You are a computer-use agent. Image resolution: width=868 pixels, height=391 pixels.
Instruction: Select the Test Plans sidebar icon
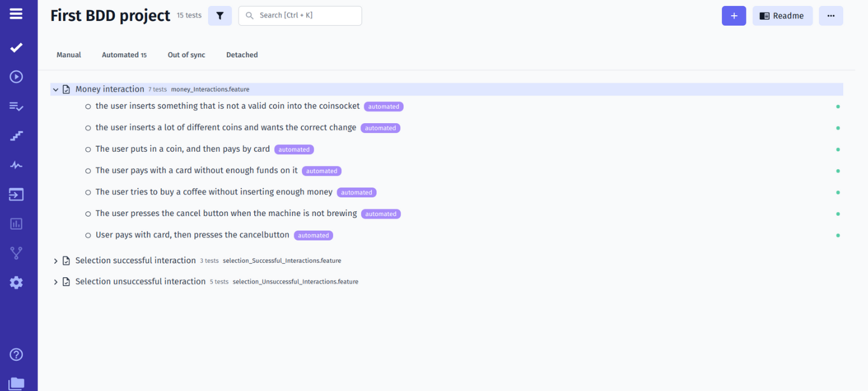tap(16, 106)
